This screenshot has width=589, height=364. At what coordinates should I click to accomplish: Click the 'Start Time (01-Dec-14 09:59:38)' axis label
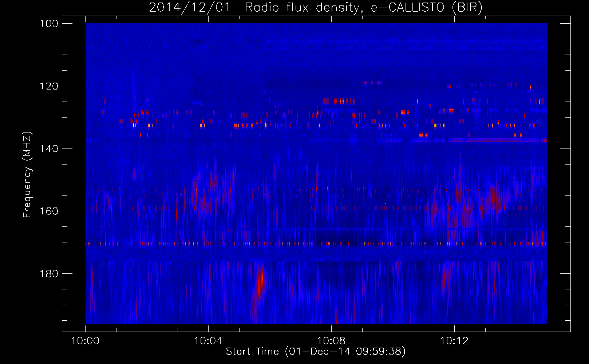pyautogui.click(x=316, y=351)
